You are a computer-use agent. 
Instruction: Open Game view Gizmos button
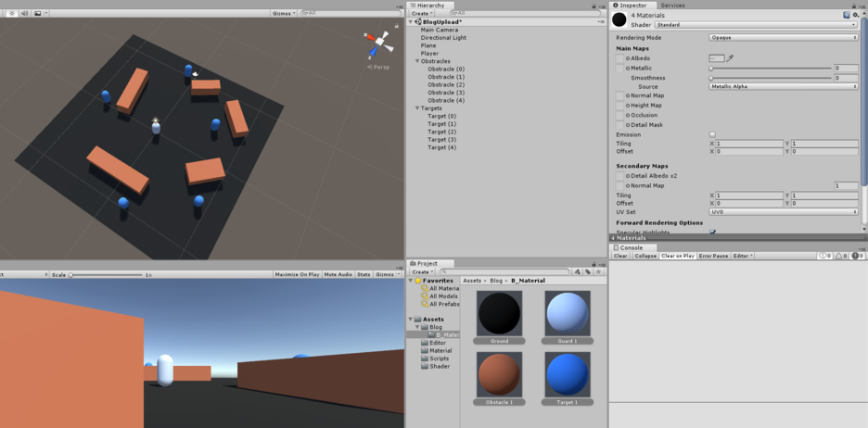(x=387, y=274)
